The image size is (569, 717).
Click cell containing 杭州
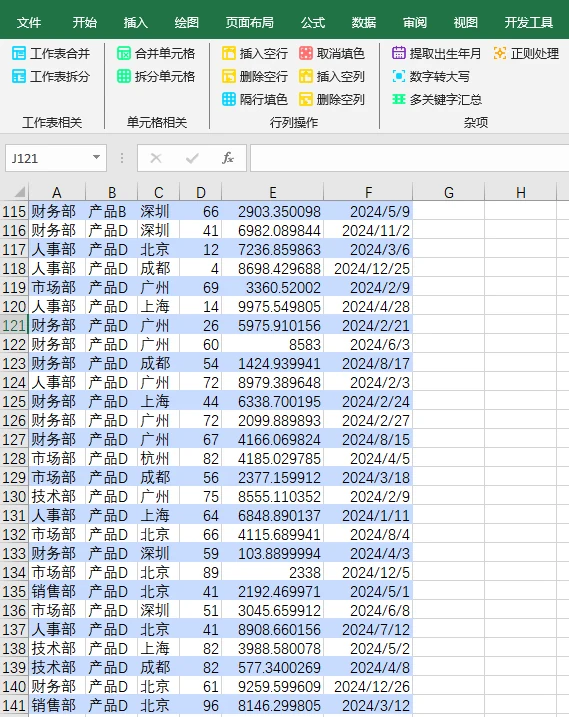158,458
